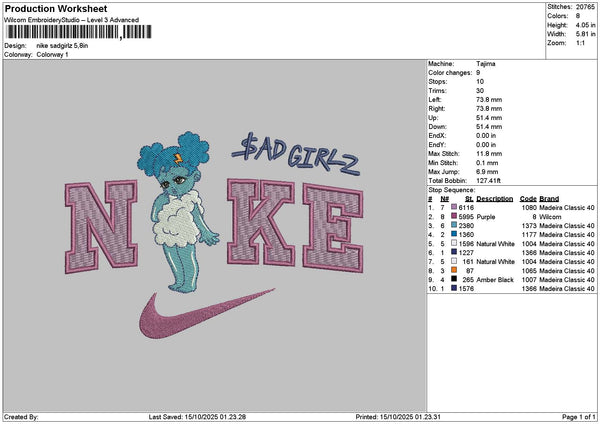Select code '1373' in the stop sequence
Image resolution: width=600 pixels, height=424 pixels.
pos(529,226)
